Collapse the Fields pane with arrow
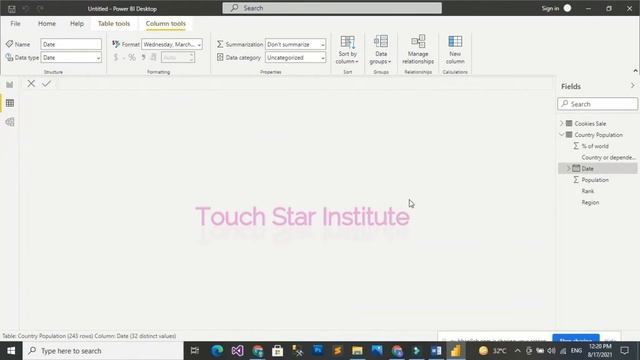Image resolution: width=640 pixels, height=360 pixels. tap(632, 86)
